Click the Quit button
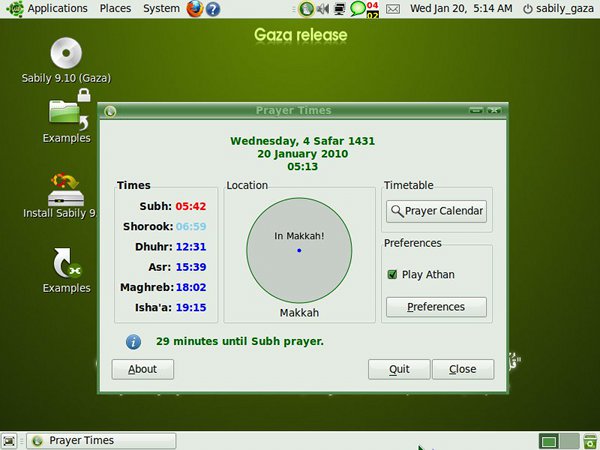 pos(399,369)
